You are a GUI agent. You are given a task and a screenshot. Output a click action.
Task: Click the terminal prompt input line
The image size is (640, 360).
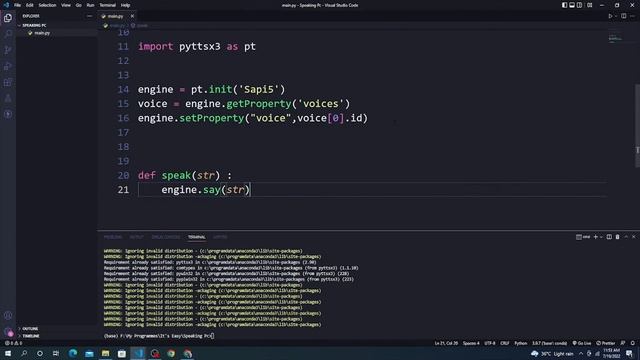tap(159, 336)
